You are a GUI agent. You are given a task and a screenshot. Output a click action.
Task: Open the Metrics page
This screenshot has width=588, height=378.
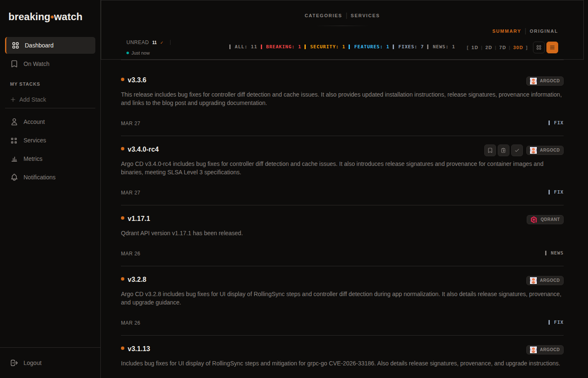click(x=50, y=159)
